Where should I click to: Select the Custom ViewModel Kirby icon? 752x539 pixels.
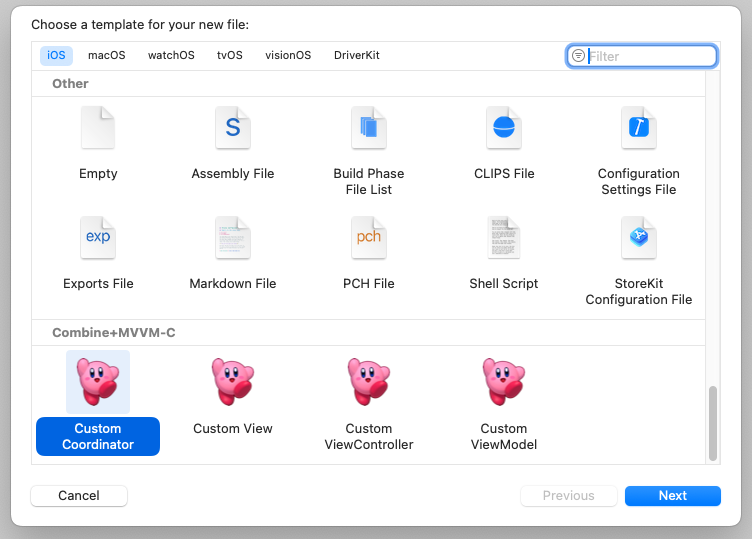point(504,382)
